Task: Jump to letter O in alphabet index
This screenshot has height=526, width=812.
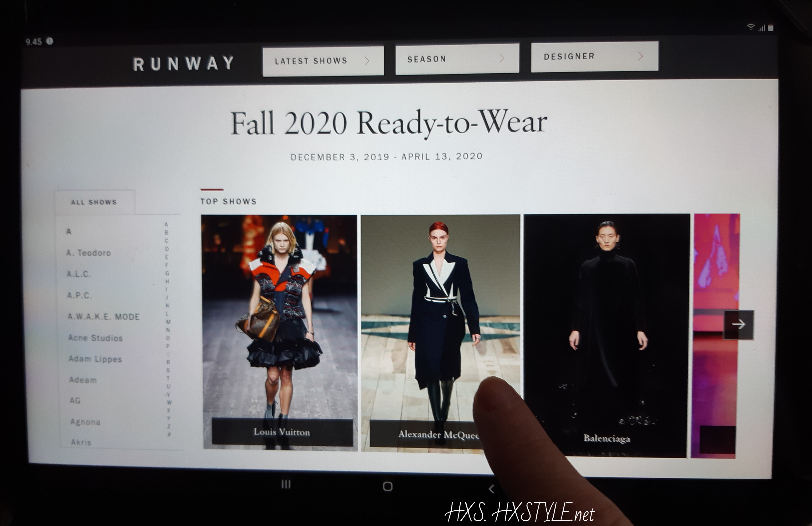Action: pos(168,338)
